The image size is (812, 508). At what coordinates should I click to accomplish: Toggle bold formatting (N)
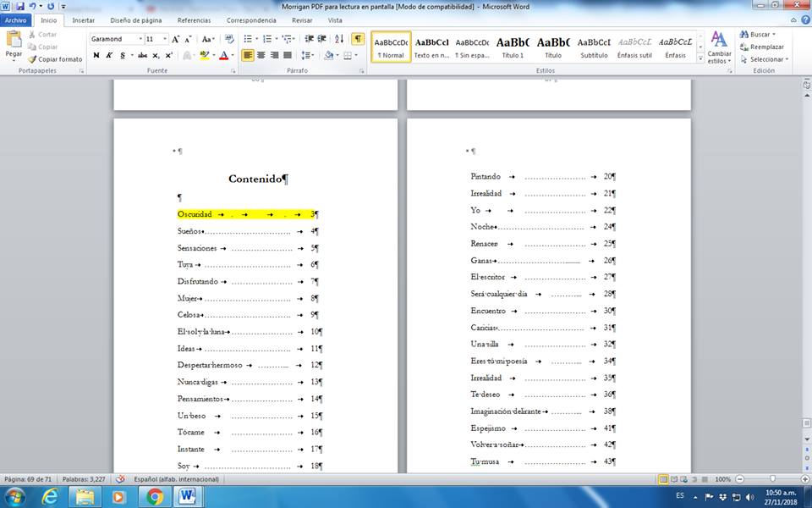click(96, 56)
